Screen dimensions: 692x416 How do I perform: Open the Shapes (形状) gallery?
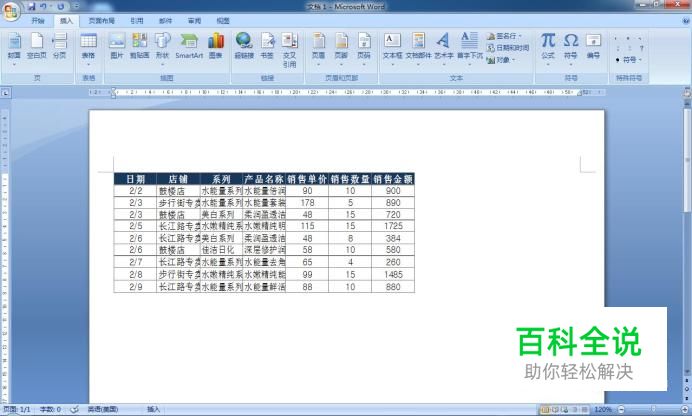pos(162,48)
